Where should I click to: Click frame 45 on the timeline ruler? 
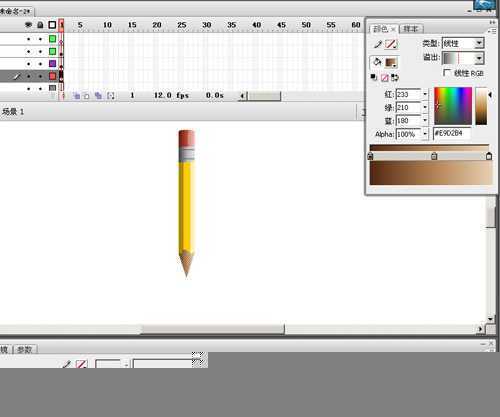pyautogui.click(x=281, y=25)
